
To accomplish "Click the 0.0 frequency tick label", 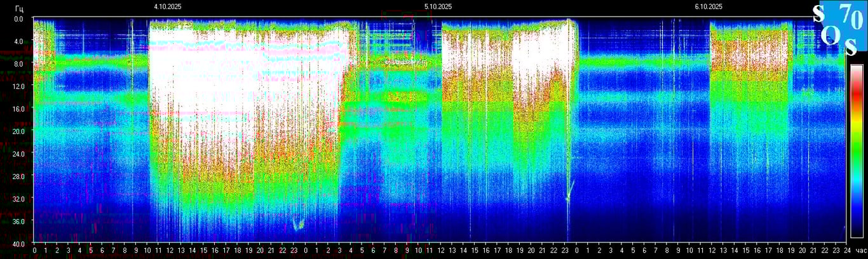I will (x=18, y=19).
